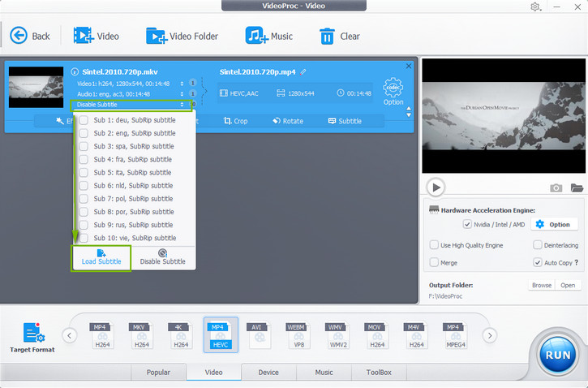Switch to Video tab
This screenshot has width=588, height=388.
(x=214, y=372)
